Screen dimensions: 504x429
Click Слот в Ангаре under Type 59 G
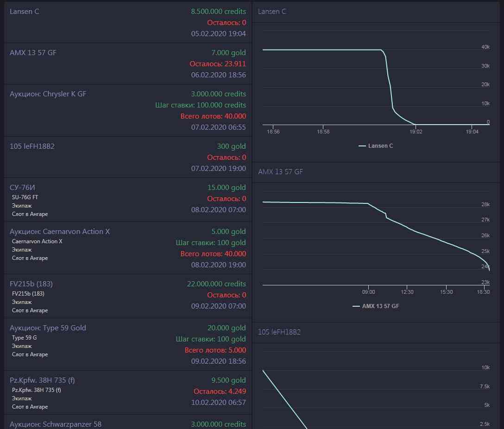pos(30,354)
